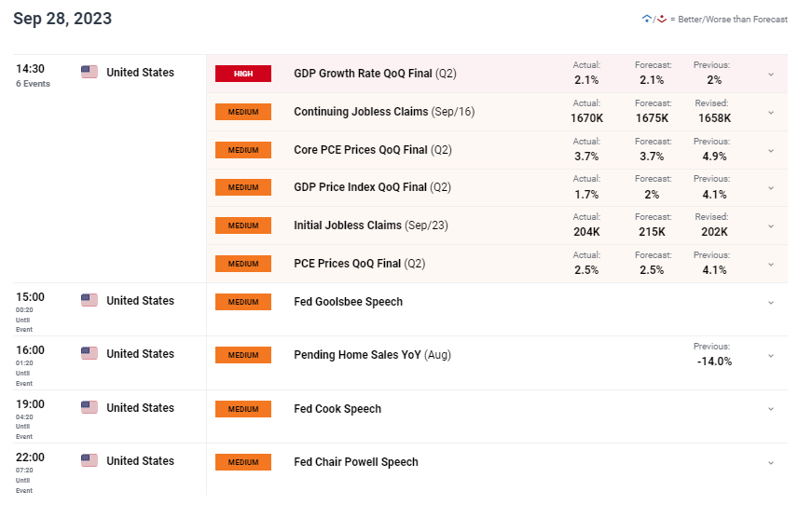The image size is (812, 505).
Task: Click the US flag icon at 14:30
Action: click(89, 72)
